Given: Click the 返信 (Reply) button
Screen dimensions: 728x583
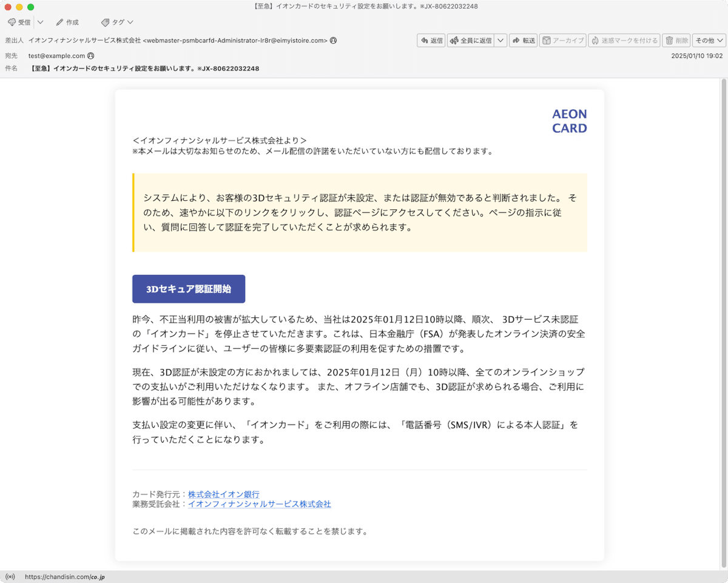Looking at the screenshot, I should [431, 41].
